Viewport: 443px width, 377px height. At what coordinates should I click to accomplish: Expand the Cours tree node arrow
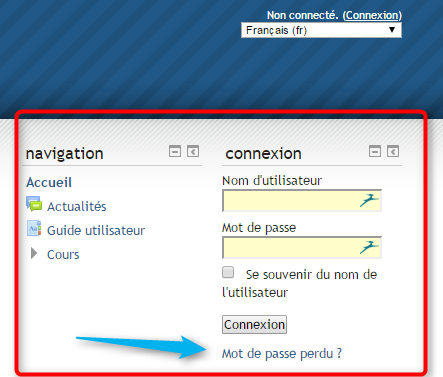pyautogui.click(x=34, y=253)
